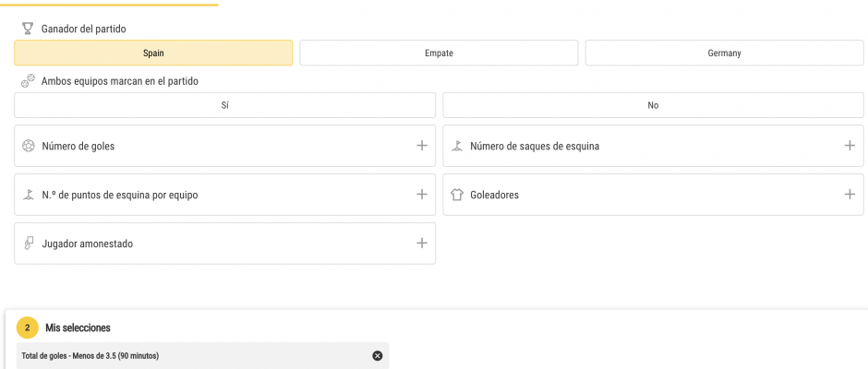Click the jersey icon next to Goleadores
Viewport: 868px width, 369px height.
click(x=457, y=195)
